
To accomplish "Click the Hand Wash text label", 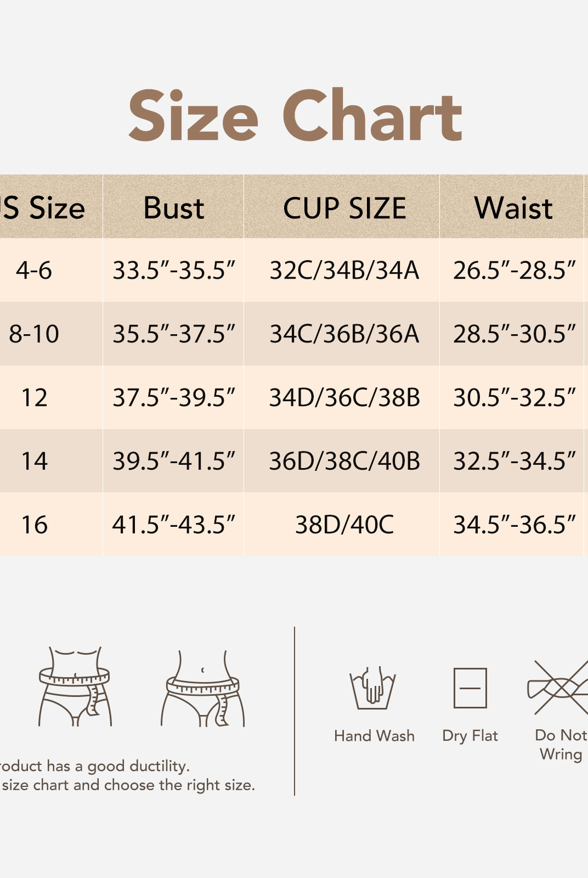I will [374, 736].
